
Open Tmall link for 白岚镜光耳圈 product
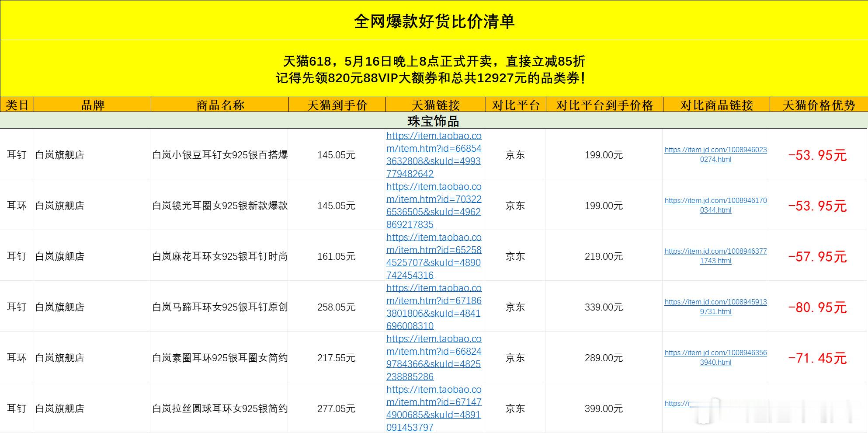[x=434, y=205]
